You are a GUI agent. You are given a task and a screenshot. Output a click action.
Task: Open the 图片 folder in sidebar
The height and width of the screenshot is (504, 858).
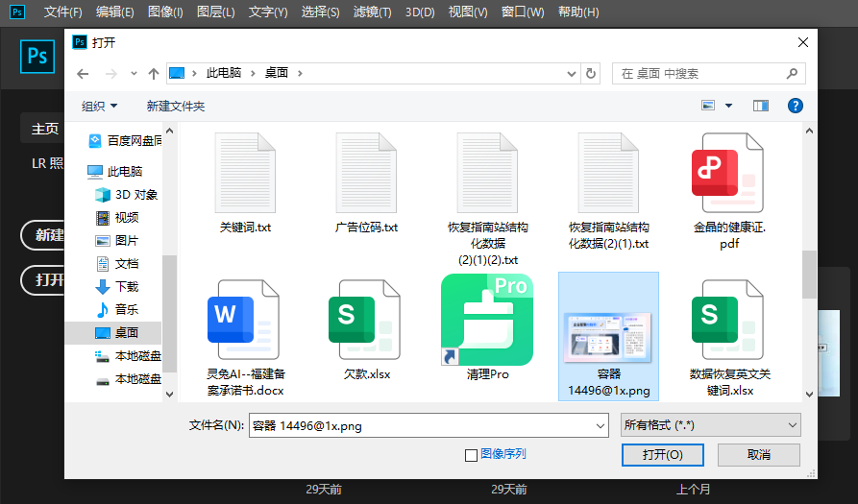[117, 241]
